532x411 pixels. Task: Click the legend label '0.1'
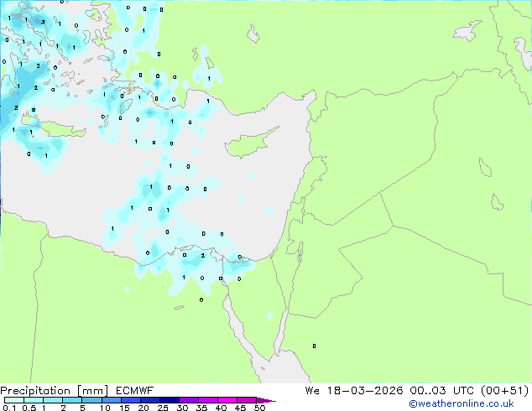pos(9,408)
